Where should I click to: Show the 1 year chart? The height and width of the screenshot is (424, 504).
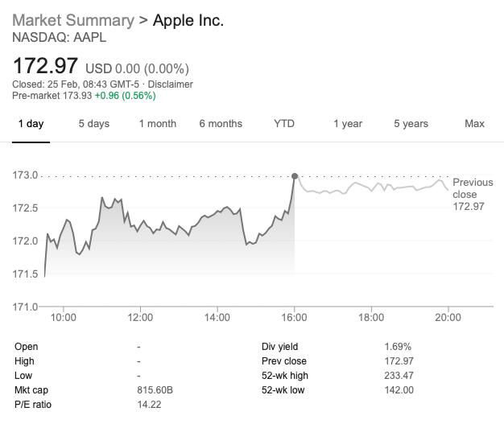348,124
